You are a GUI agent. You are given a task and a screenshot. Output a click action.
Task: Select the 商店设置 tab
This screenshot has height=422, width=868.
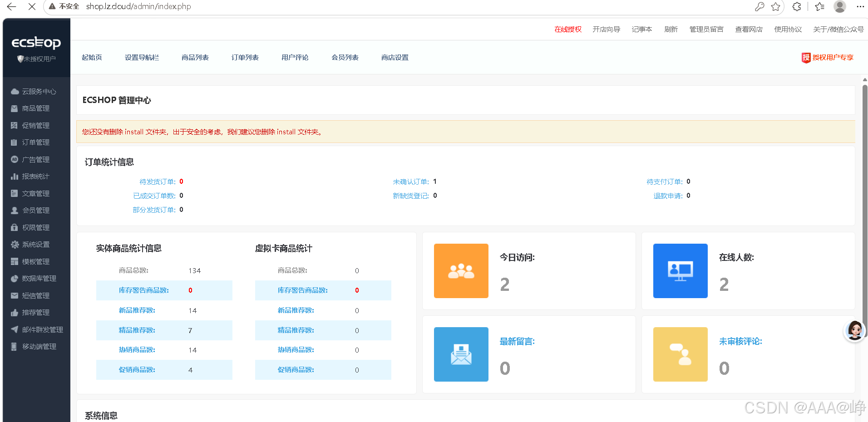click(x=395, y=58)
